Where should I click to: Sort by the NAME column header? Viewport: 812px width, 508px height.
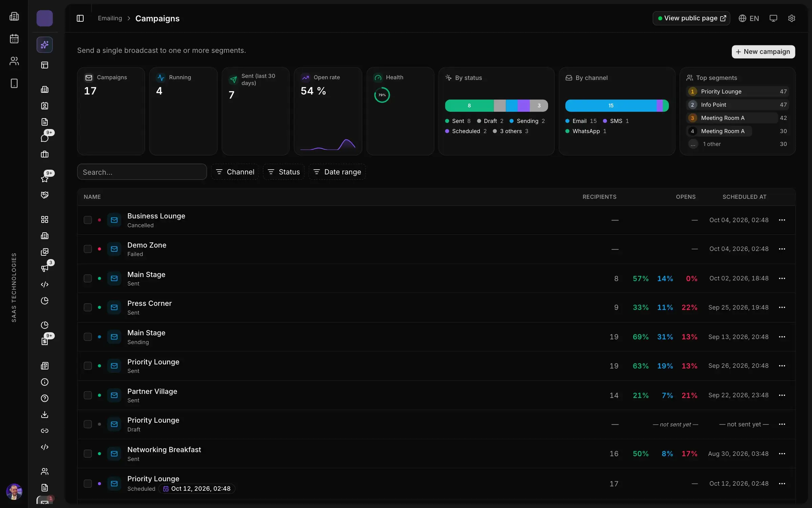click(92, 197)
